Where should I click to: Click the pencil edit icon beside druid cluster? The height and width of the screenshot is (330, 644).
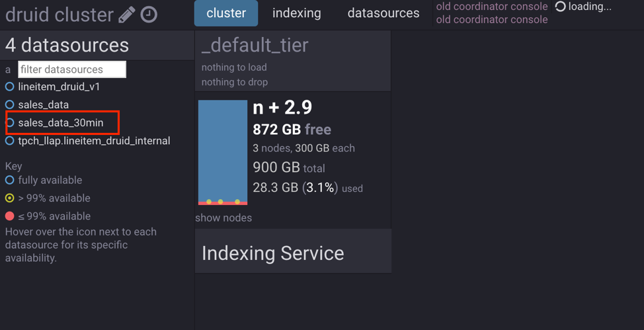pyautogui.click(x=127, y=14)
